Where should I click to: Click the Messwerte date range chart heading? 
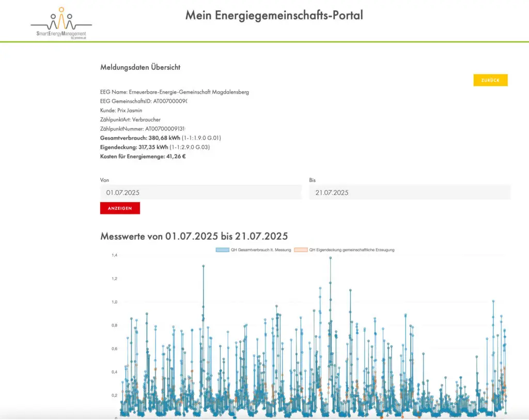[194, 236]
